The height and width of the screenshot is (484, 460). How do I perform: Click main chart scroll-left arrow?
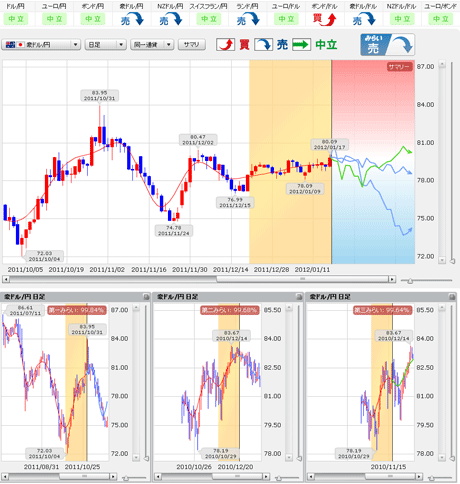[x=5, y=279]
